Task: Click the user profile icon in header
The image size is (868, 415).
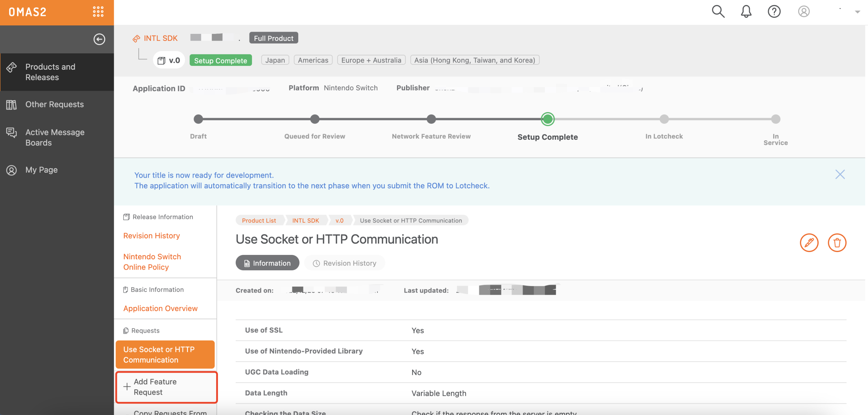Action: (804, 12)
